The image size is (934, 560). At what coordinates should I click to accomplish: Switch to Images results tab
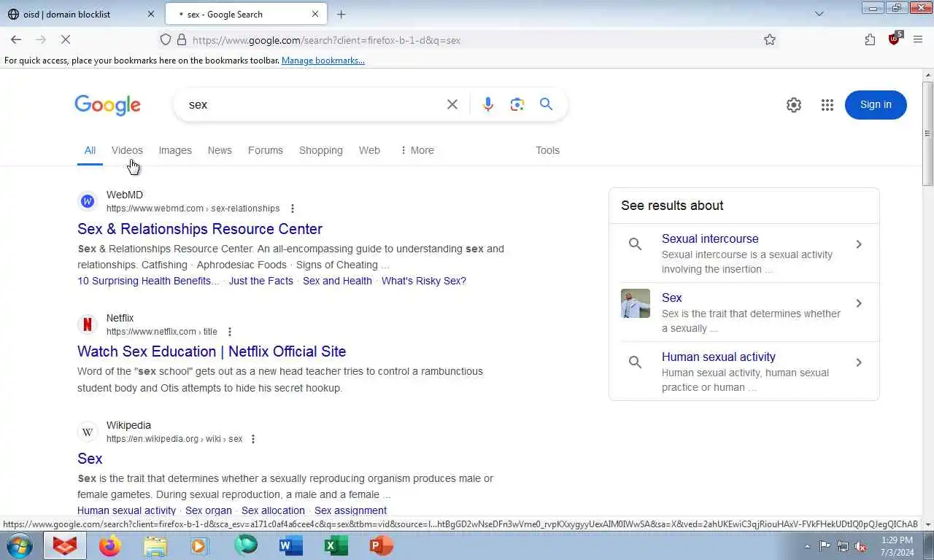(175, 150)
